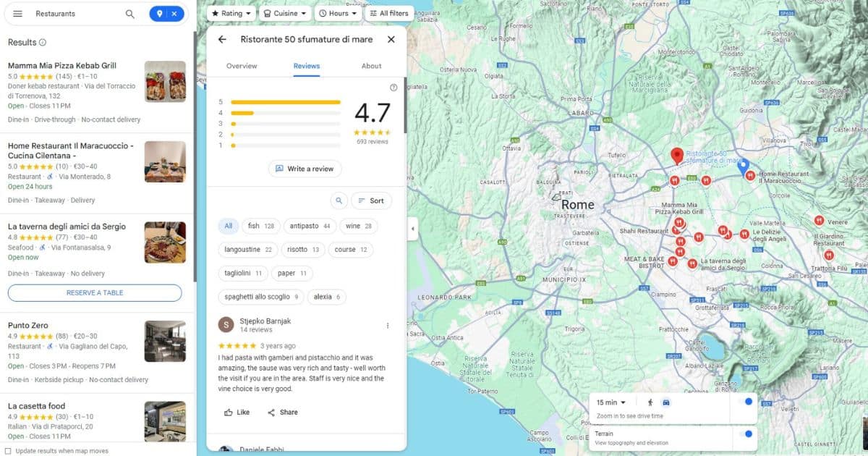Search within reviews using the magnifier
Image resolution: width=868 pixels, height=456 pixels.
[339, 200]
